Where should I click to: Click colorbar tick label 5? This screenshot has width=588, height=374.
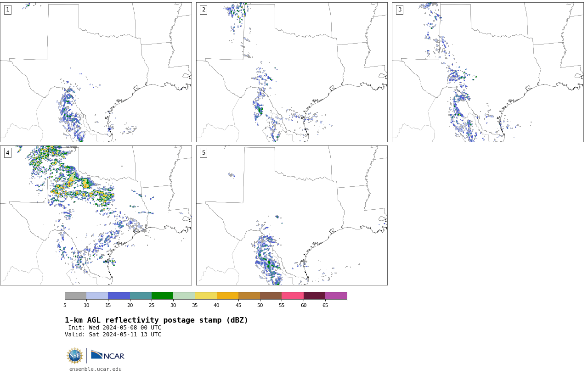(65, 305)
